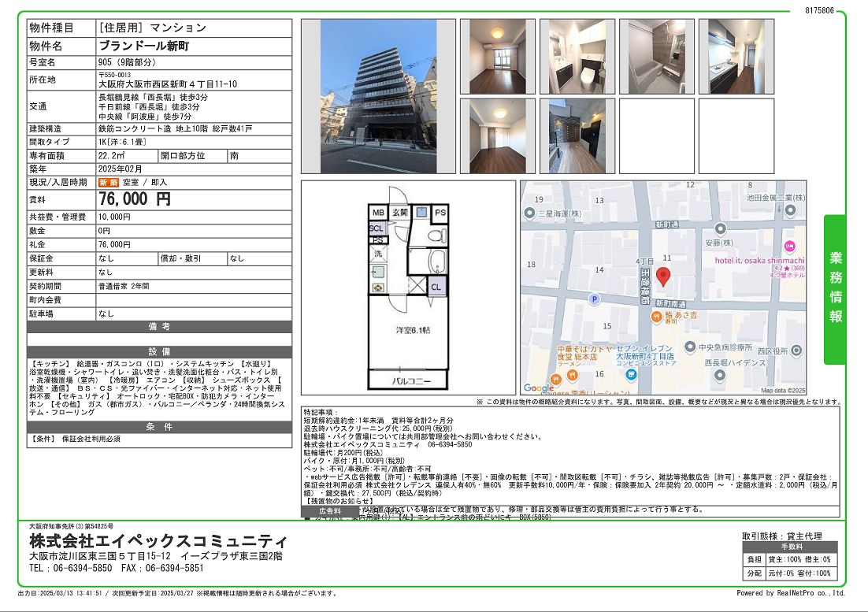Click the hotel it. osaka shinmachi map label

pos(759,260)
